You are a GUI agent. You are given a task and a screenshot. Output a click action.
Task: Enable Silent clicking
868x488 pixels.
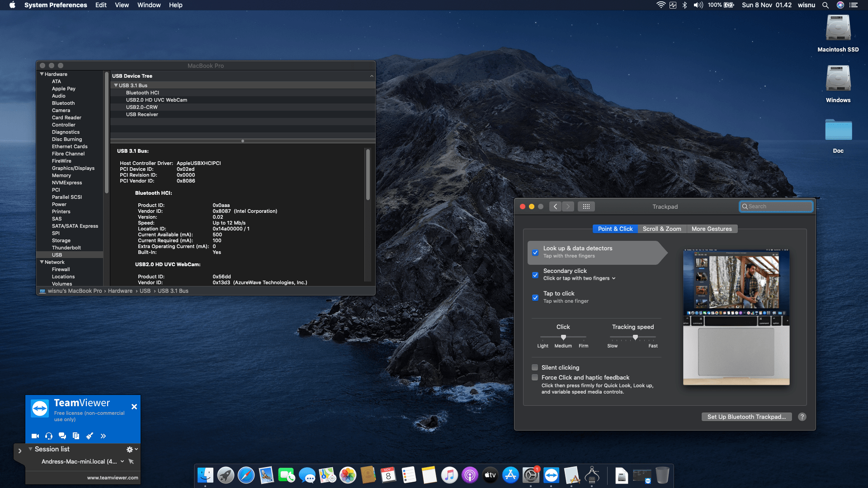pyautogui.click(x=535, y=367)
